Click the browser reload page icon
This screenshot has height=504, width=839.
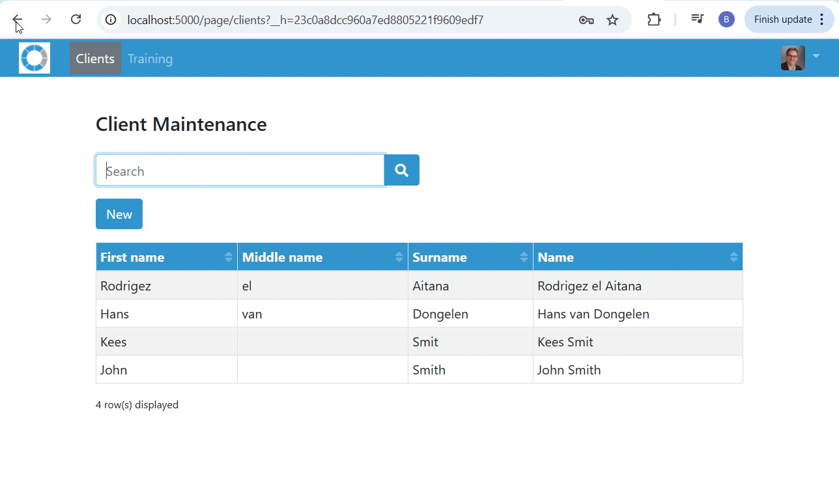(76, 20)
